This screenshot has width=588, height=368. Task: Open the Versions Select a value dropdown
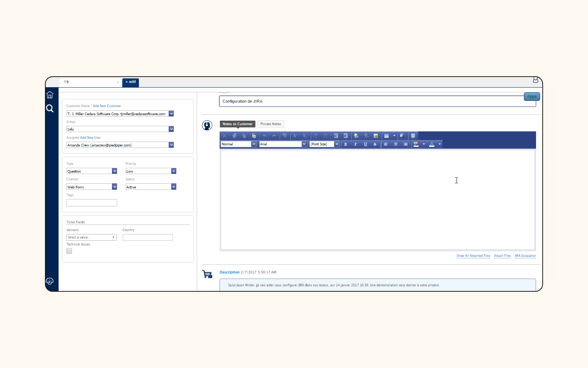pos(91,237)
